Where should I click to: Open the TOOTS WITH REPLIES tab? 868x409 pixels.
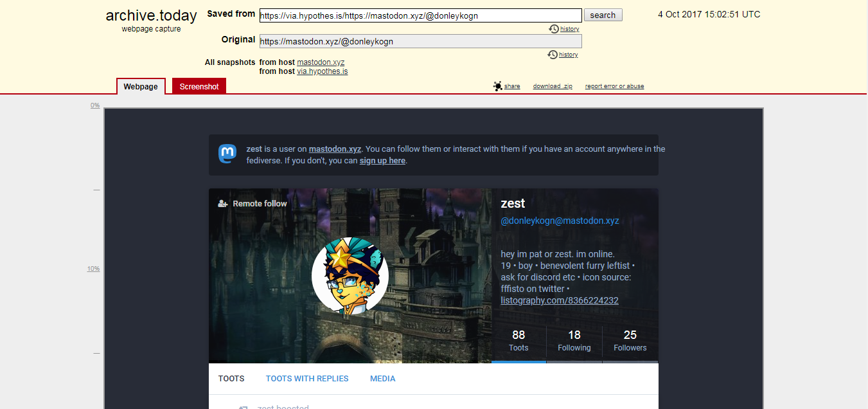point(307,379)
